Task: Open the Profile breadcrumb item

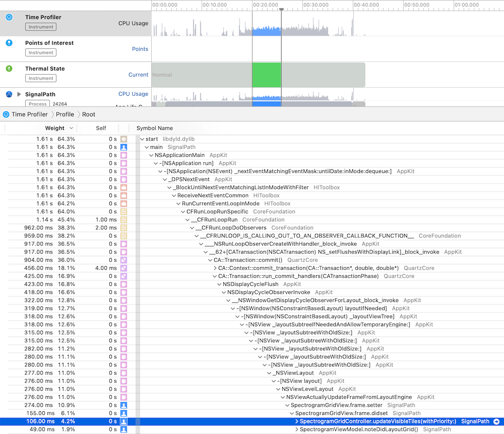Action: click(x=65, y=114)
